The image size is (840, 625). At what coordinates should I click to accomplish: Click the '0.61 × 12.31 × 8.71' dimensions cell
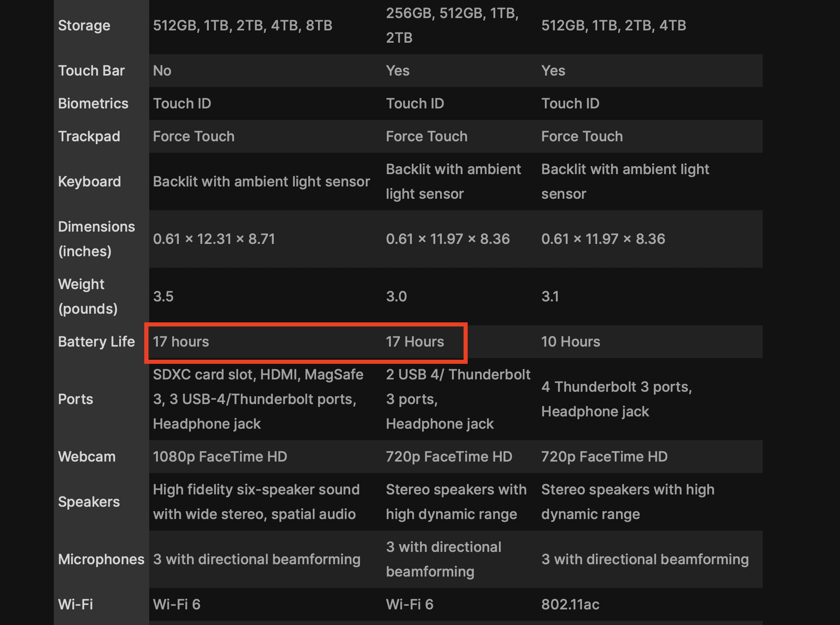click(214, 239)
